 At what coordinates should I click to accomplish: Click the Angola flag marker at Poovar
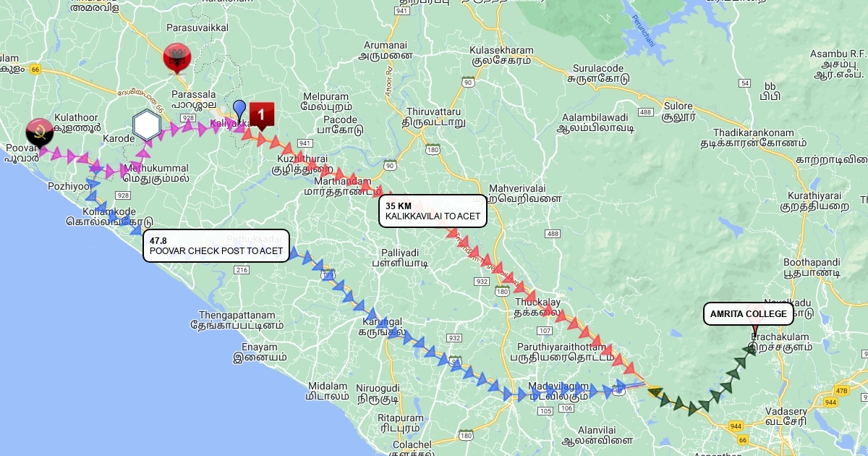point(39,133)
